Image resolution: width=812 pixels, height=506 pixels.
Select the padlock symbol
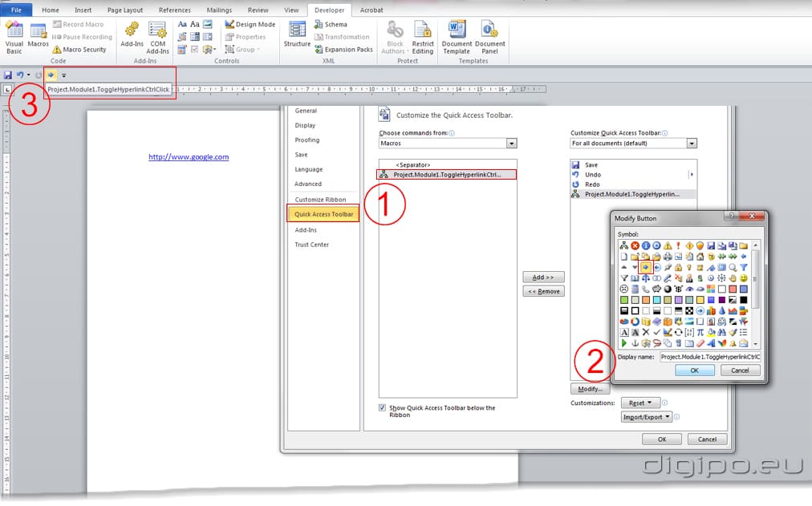[x=678, y=267]
